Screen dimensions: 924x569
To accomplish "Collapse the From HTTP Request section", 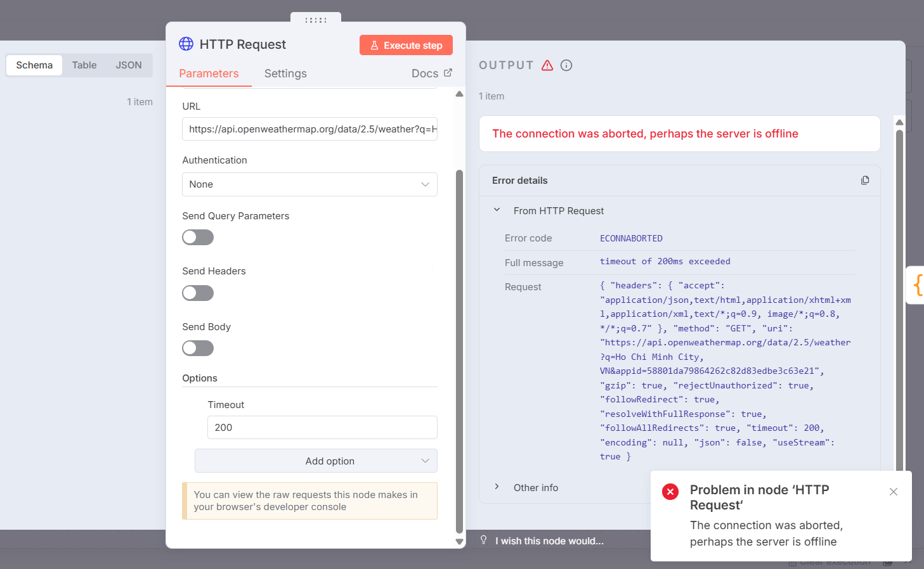I will pyautogui.click(x=497, y=210).
